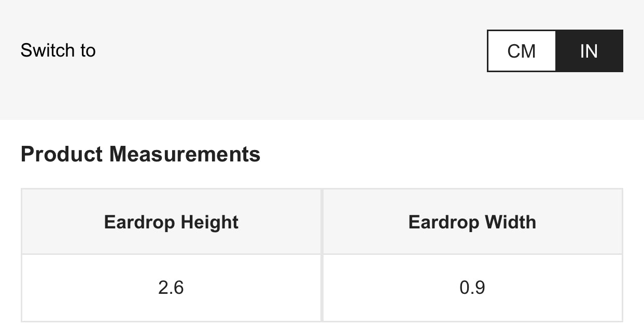This screenshot has width=644, height=326.
Task: Keep measurements in inches via IN
Action: pos(589,51)
